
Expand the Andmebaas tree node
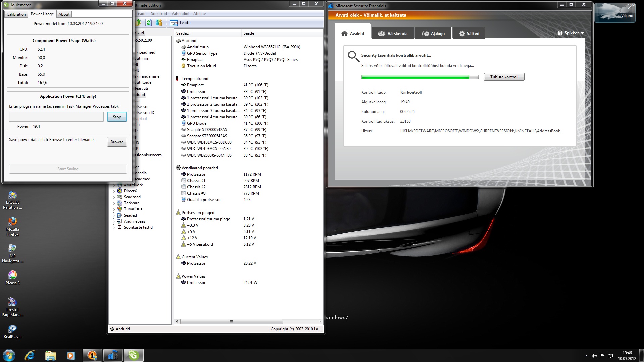pos(114,222)
